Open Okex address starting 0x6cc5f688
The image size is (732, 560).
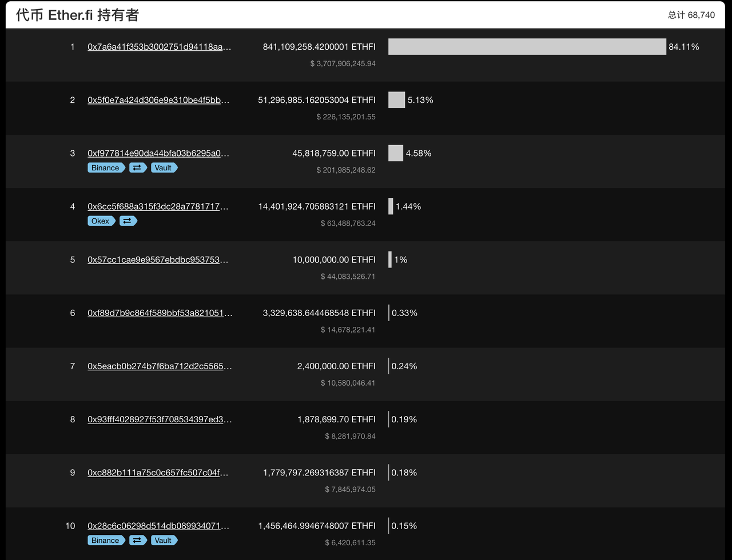coord(159,206)
